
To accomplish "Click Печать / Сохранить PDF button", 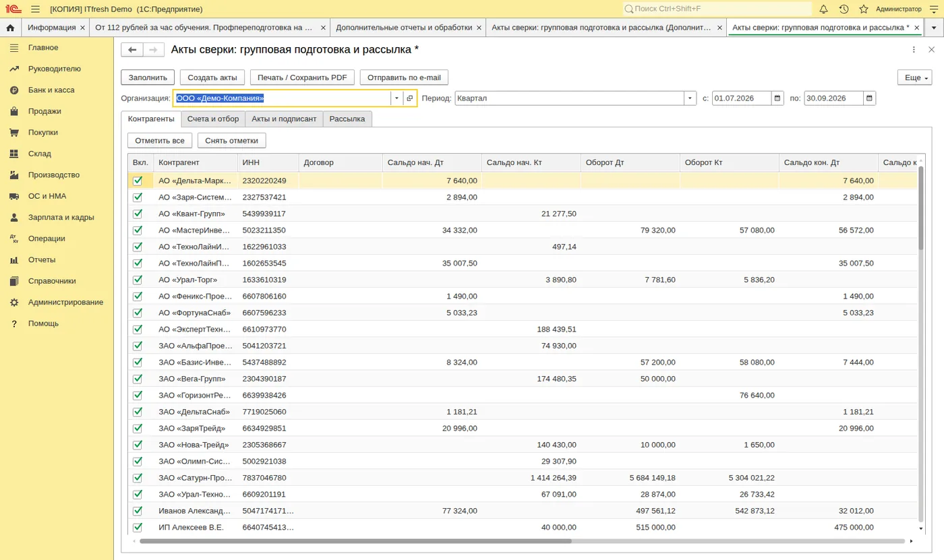I will 302,77.
